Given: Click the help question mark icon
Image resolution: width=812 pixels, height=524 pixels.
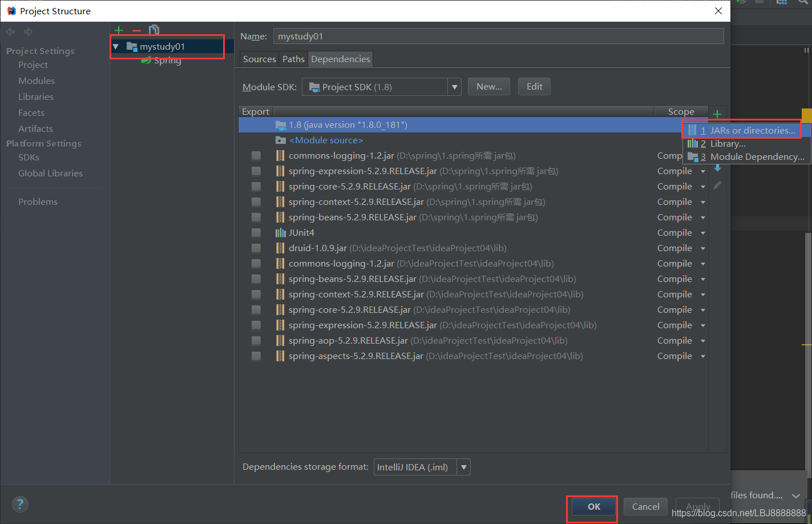Looking at the screenshot, I should [x=20, y=504].
